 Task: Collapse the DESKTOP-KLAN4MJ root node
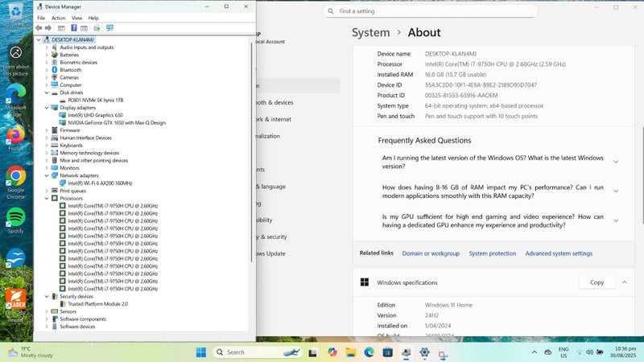(39, 39)
